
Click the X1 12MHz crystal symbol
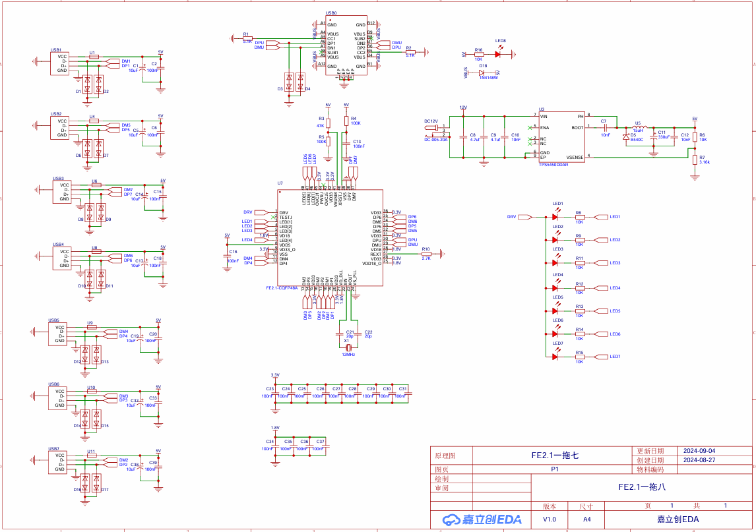coord(348,347)
